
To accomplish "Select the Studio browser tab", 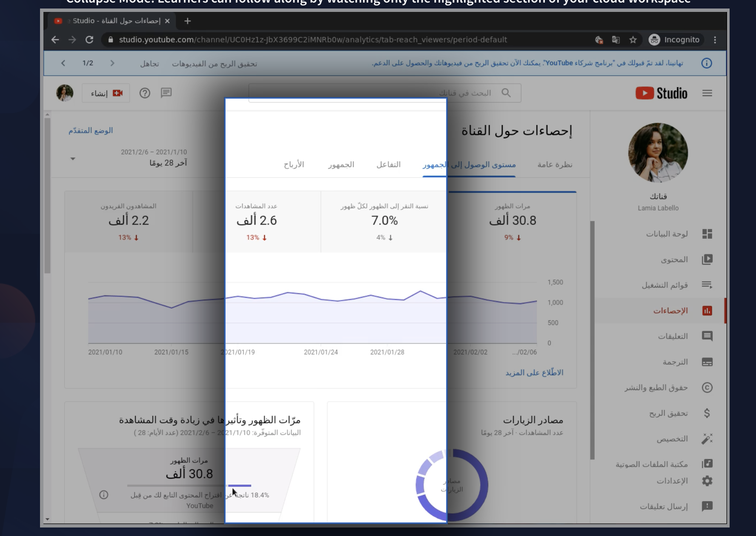I will point(111,21).
